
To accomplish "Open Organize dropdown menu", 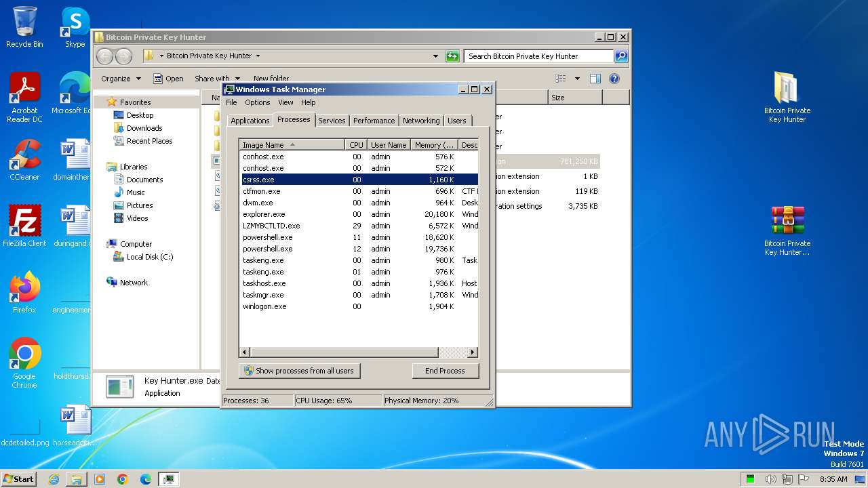I will tap(121, 79).
